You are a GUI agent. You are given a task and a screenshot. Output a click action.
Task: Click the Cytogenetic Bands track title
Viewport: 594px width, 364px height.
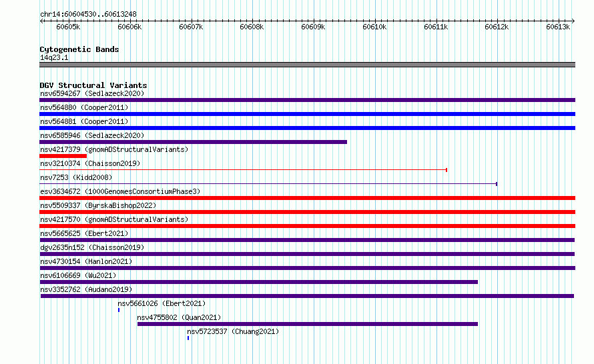coord(79,49)
